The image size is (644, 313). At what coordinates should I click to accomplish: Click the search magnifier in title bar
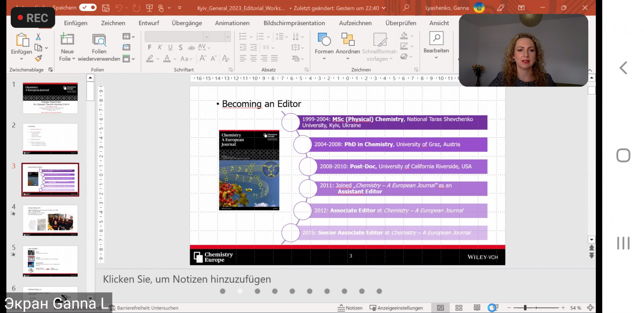tap(406, 7)
